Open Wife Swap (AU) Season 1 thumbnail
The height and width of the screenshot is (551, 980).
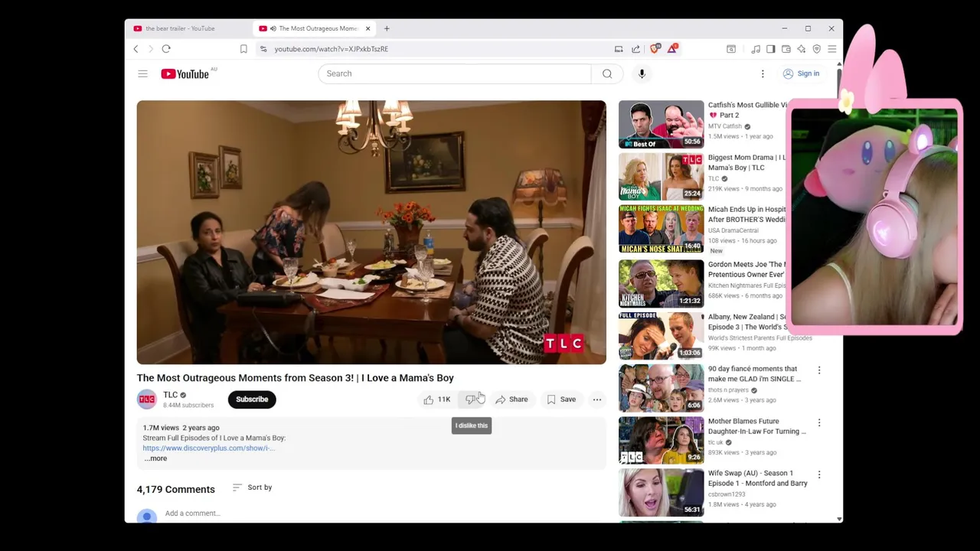pos(661,492)
